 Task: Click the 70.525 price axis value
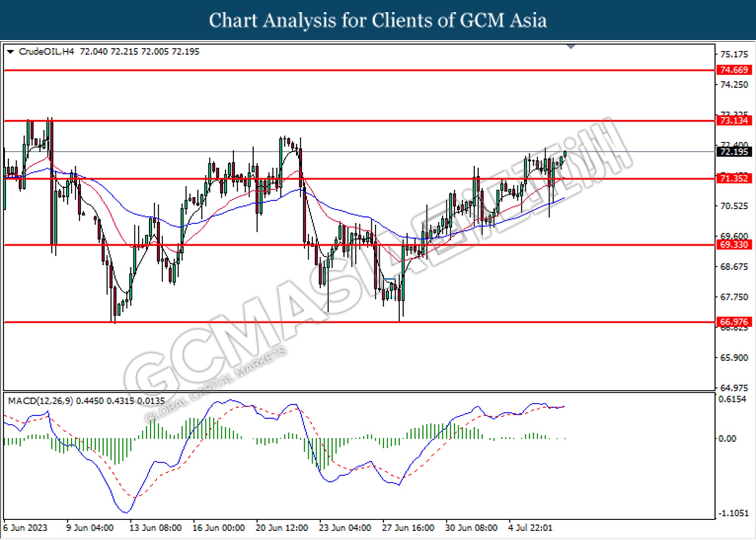[734, 206]
